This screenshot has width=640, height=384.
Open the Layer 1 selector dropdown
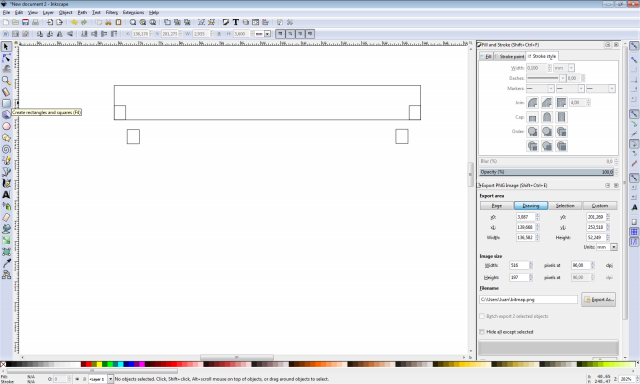pyautogui.click(x=110, y=379)
